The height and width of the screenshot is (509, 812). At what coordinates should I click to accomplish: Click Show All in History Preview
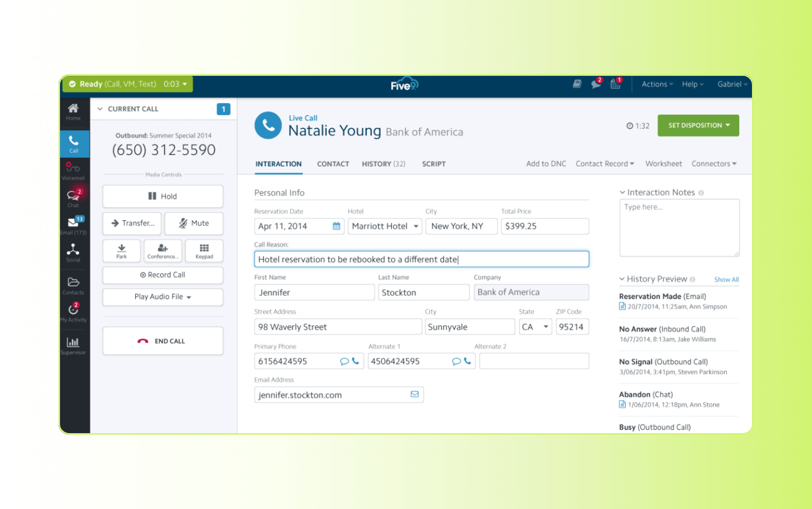point(727,279)
